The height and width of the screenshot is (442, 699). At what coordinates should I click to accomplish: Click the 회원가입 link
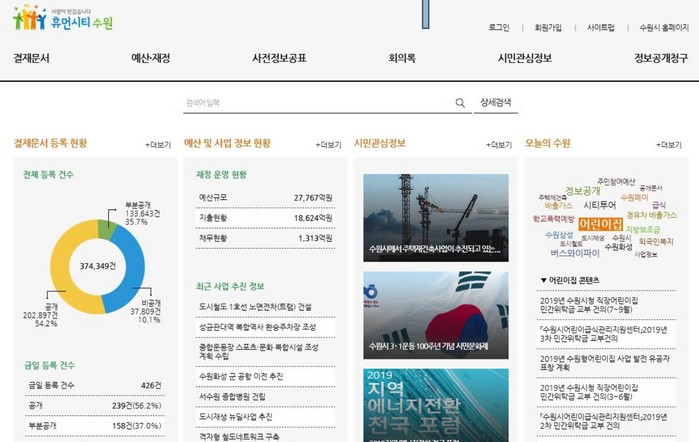[x=549, y=27]
